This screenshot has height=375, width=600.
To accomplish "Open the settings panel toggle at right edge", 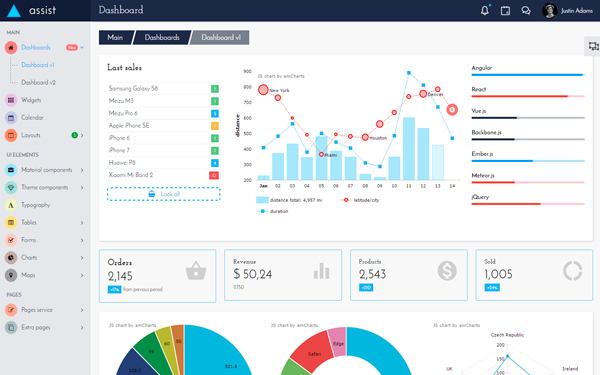I will tap(593, 46).
